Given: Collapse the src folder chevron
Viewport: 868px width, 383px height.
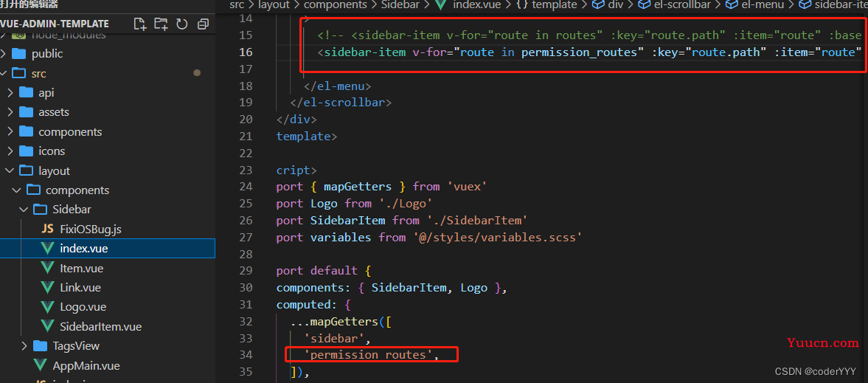Looking at the screenshot, I should tap(4, 73).
